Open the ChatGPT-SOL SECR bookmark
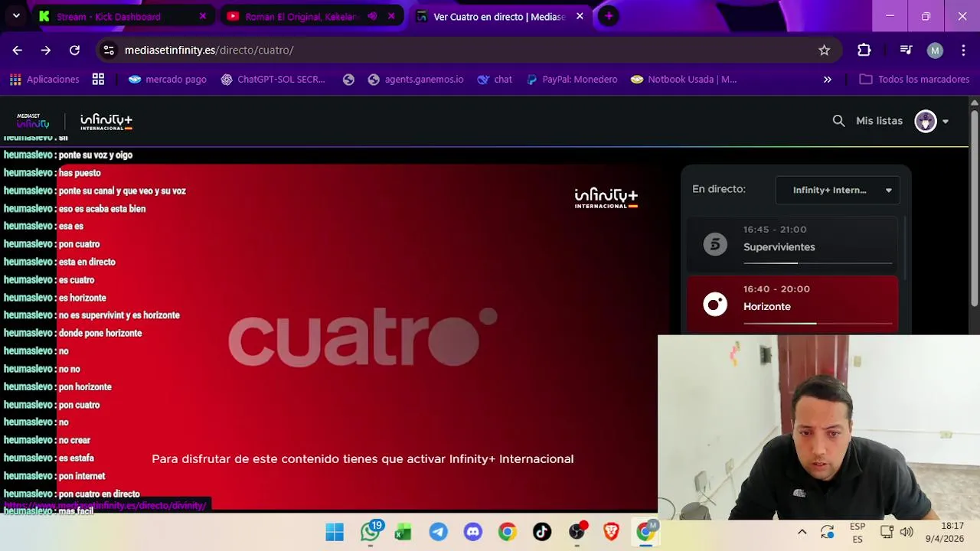Image resolution: width=980 pixels, height=551 pixels. [273, 79]
